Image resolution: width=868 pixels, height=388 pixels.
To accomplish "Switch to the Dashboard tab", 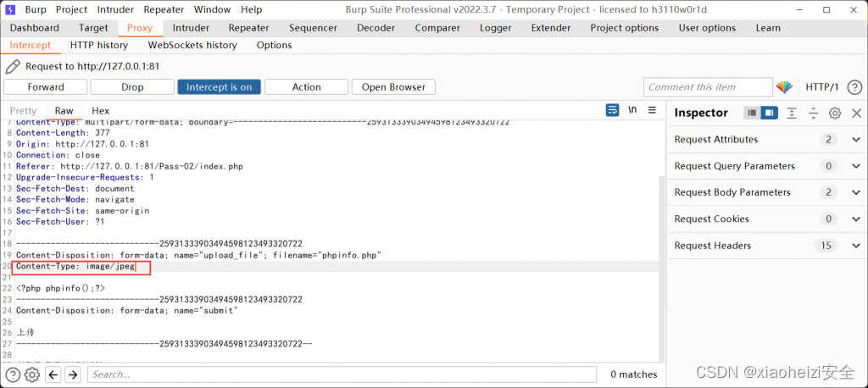I will [34, 28].
